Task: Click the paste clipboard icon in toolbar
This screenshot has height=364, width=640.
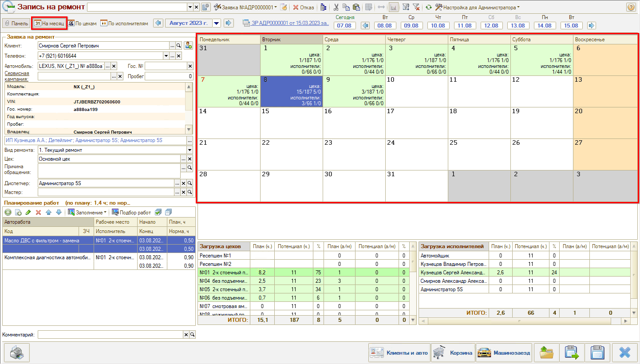Action: point(356,7)
